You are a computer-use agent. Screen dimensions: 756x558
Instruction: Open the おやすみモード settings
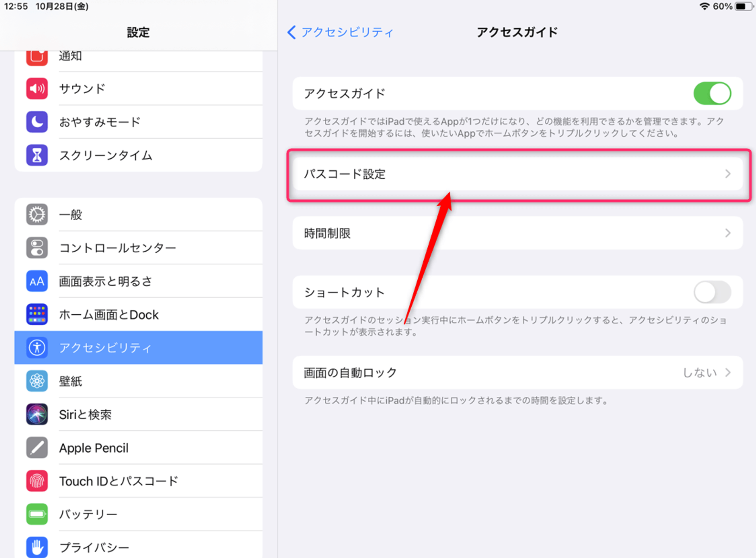pyautogui.click(x=138, y=122)
